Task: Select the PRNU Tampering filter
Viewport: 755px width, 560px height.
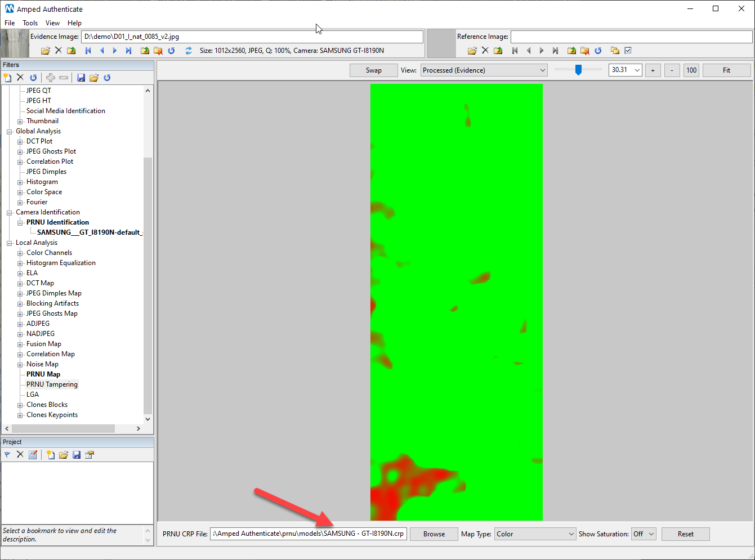Action: click(x=51, y=384)
